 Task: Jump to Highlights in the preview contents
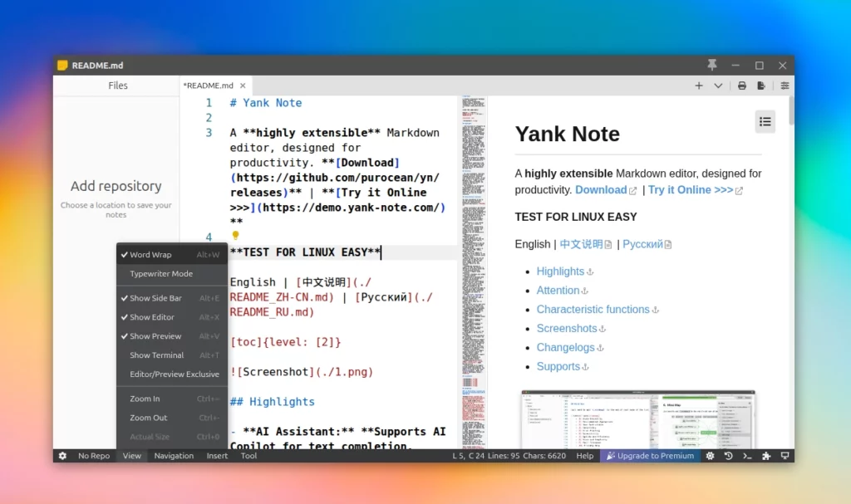(x=560, y=272)
